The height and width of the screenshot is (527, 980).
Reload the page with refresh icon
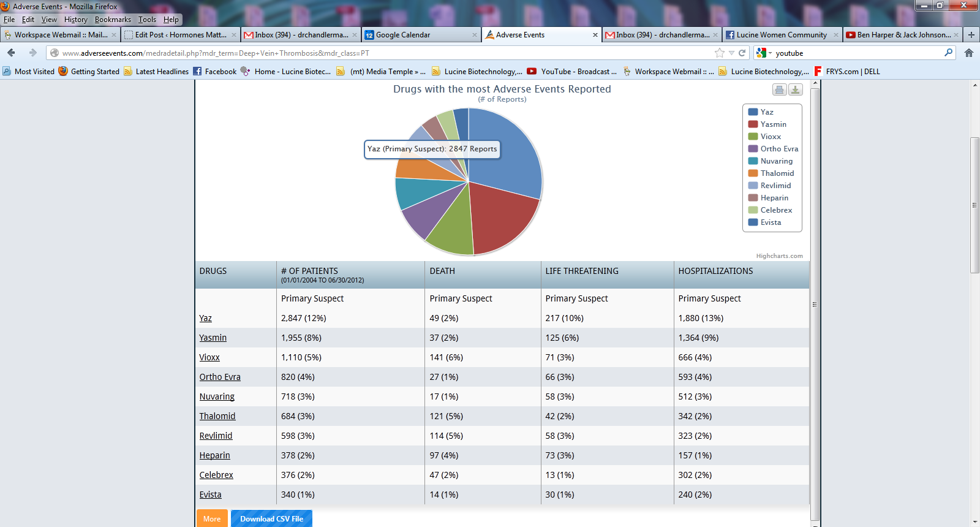pyautogui.click(x=742, y=53)
